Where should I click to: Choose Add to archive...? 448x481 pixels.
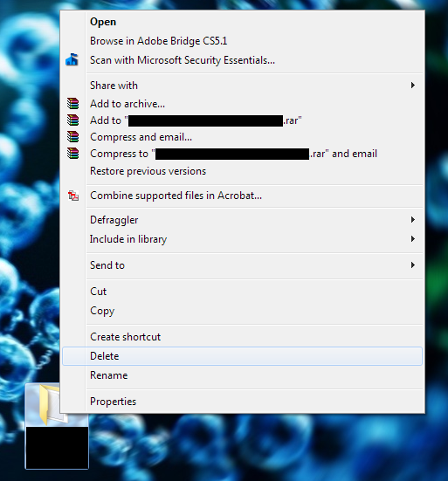click(x=243, y=104)
